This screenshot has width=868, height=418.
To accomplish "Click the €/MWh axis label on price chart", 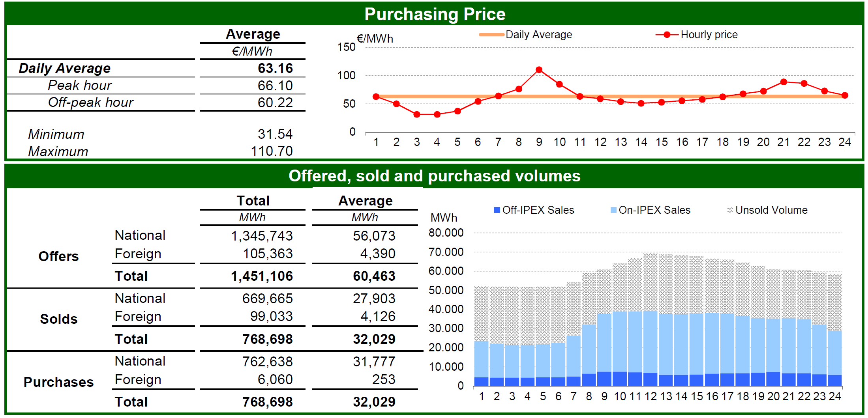I will pyautogui.click(x=375, y=39).
